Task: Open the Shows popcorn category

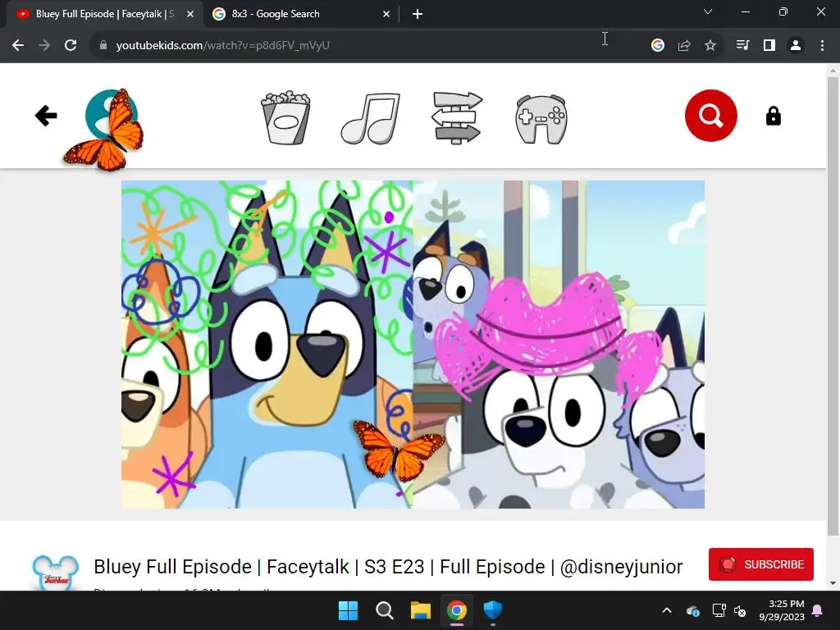Action: click(285, 117)
